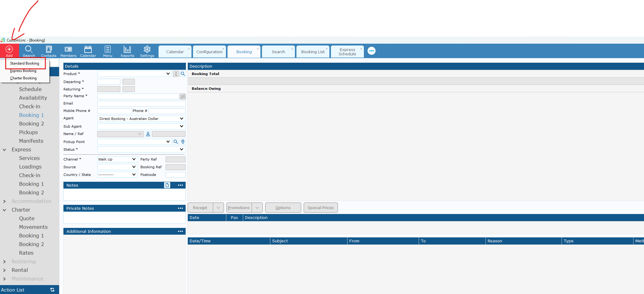This screenshot has width=644, height=294.
Task: Close the Express Schedule tab
Action: pyautogui.click(x=361, y=49)
